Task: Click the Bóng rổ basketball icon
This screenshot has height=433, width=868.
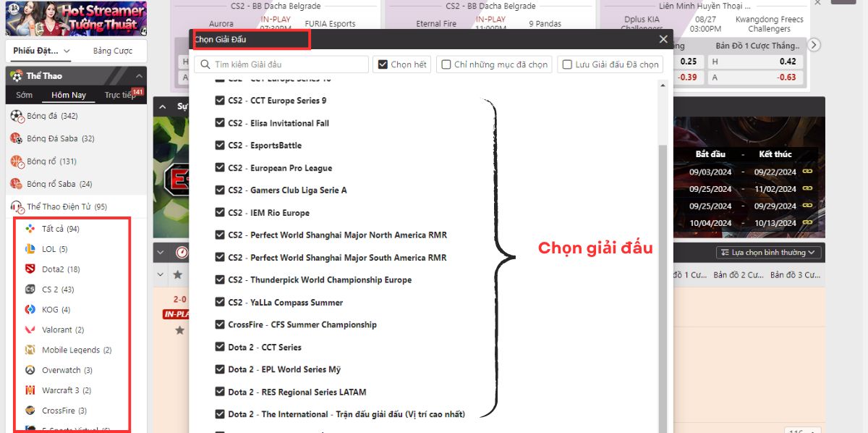Action: [x=17, y=161]
